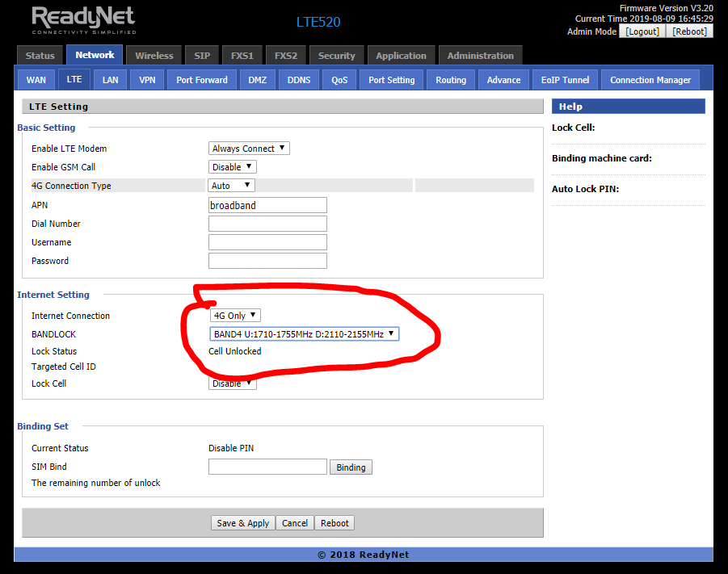Image resolution: width=728 pixels, height=574 pixels.
Task: Open the Internet Connection dropdown
Action: pyautogui.click(x=235, y=315)
